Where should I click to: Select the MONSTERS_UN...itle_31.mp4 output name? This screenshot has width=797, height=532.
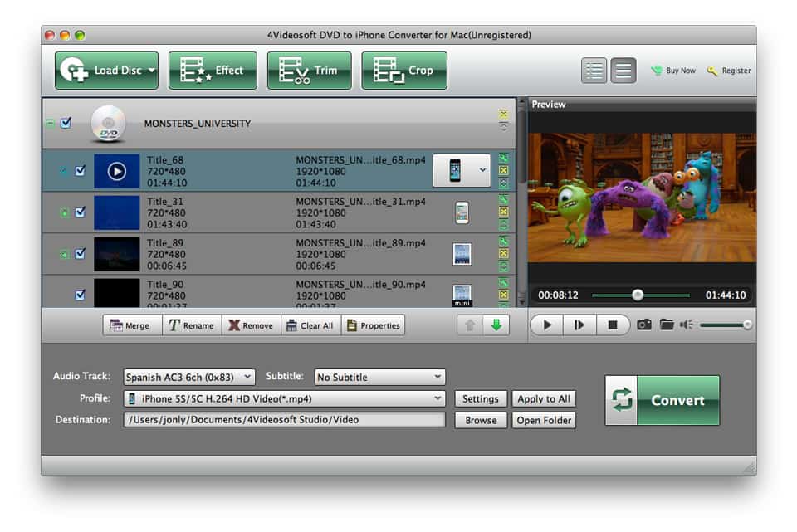[360, 201]
